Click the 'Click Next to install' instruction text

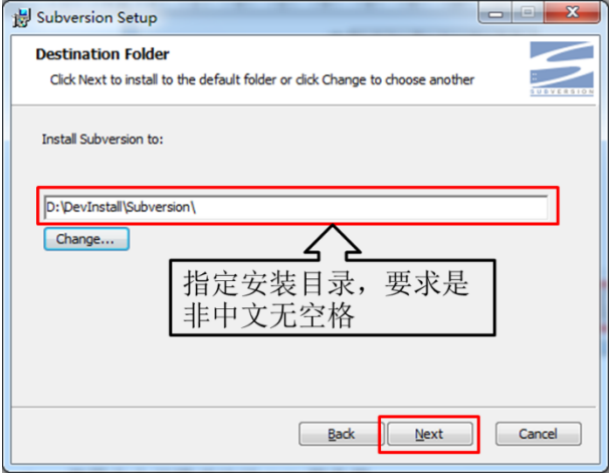[262, 80]
